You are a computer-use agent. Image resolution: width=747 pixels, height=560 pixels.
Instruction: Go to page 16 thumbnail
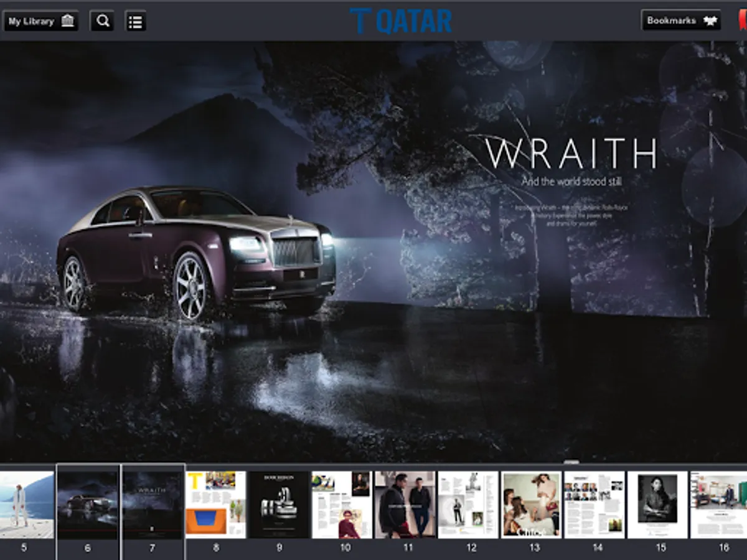click(719, 505)
